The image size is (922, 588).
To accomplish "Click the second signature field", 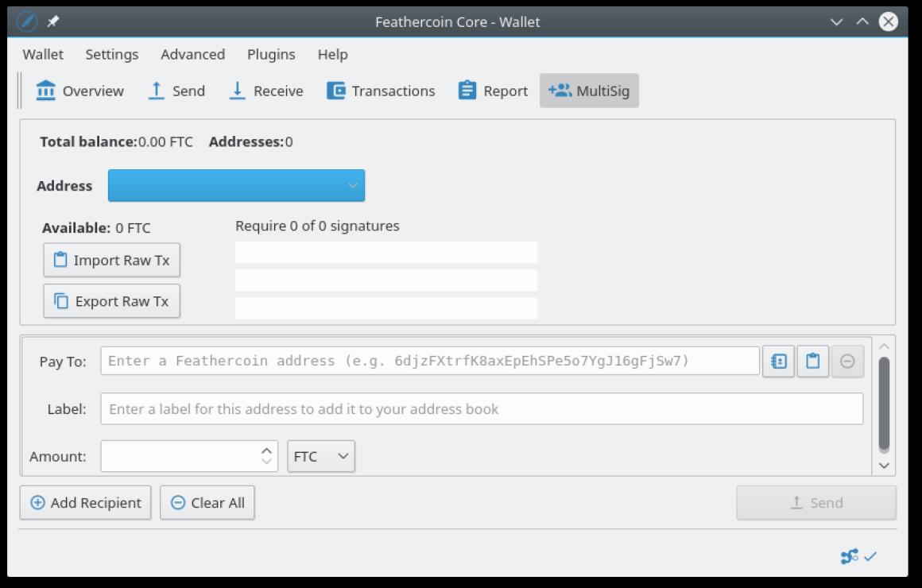I will 386,280.
